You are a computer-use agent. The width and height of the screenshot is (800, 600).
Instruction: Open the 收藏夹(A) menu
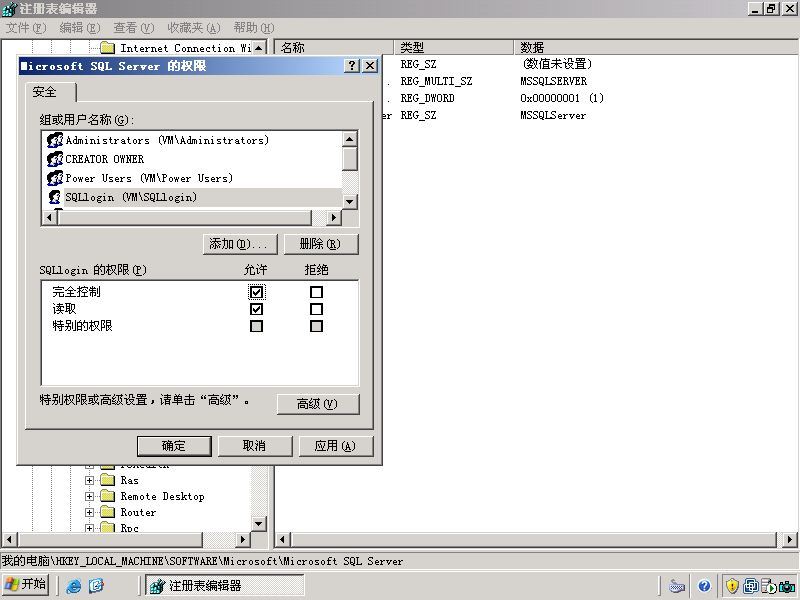[x=194, y=28]
